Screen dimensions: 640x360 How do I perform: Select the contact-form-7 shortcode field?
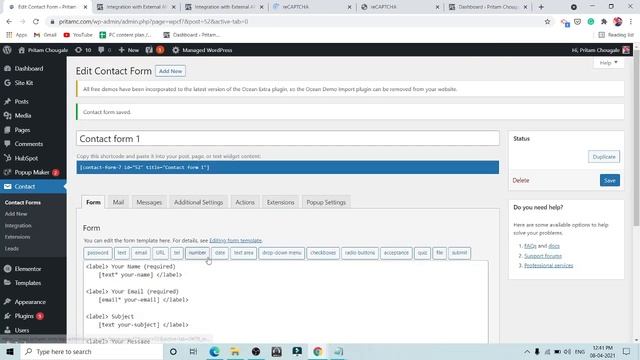click(x=288, y=167)
